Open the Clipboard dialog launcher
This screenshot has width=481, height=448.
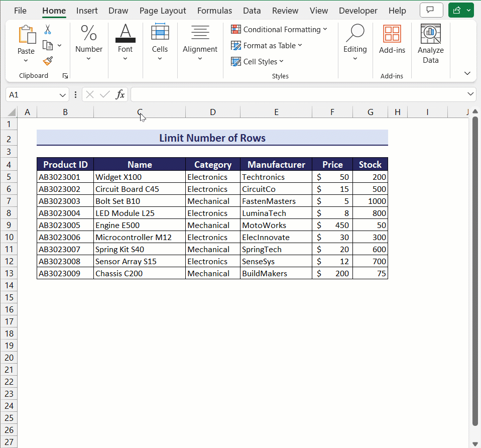[65, 76]
